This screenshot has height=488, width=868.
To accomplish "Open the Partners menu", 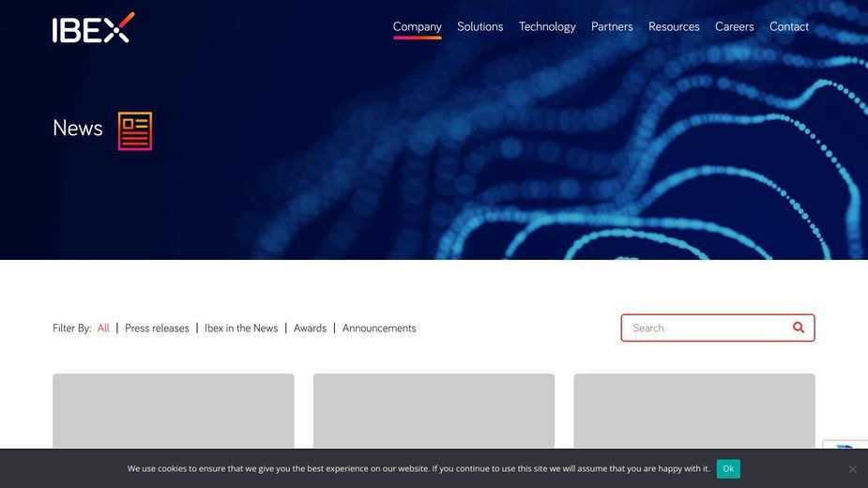I will [x=612, y=26].
